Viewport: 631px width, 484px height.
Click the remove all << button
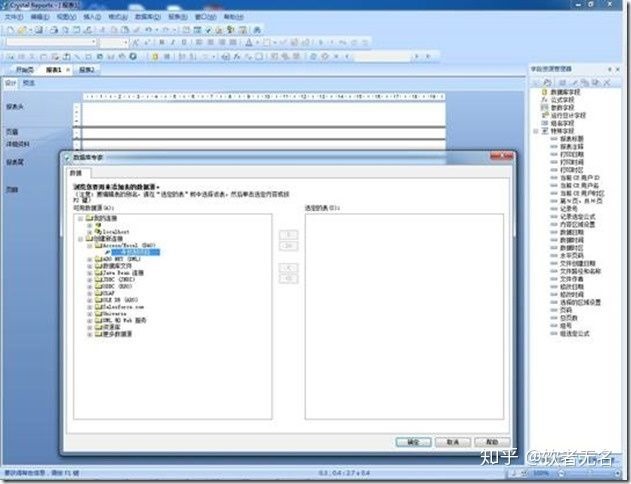coord(289,278)
